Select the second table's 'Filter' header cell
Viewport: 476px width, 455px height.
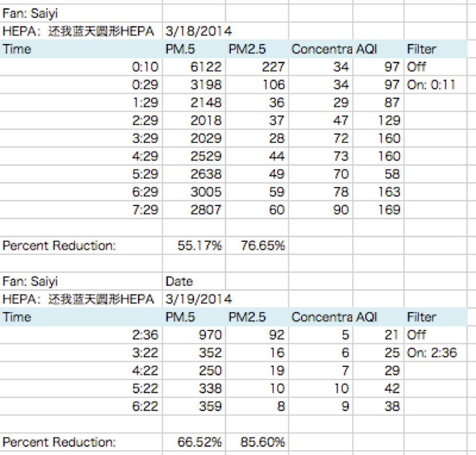coord(435,317)
